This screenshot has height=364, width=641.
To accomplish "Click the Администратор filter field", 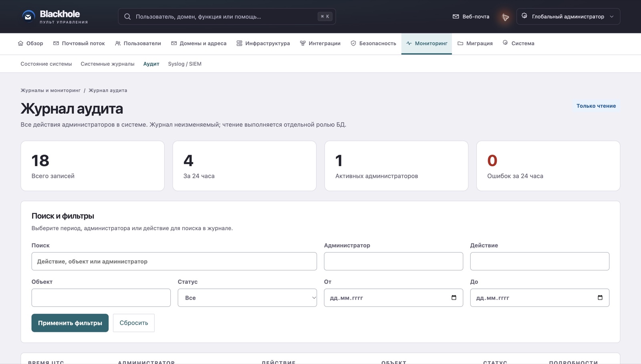I will tap(393, 261).
